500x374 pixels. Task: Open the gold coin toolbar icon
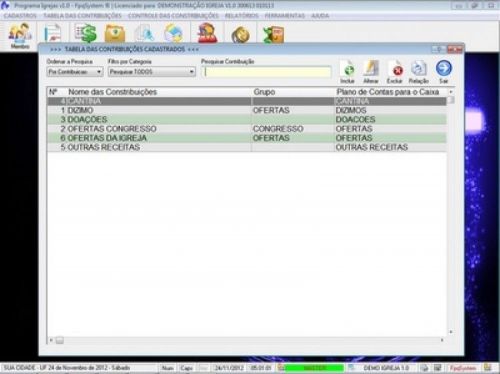coord(241,35)
